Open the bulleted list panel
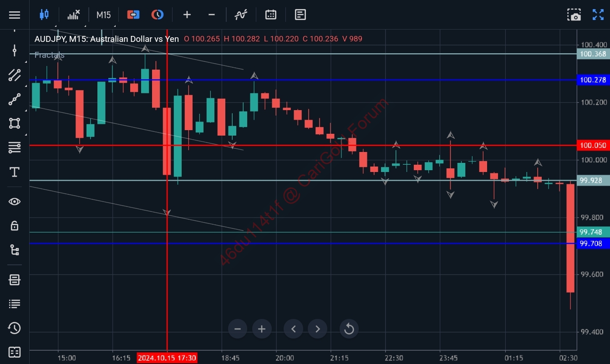 [x=15, y=304]
